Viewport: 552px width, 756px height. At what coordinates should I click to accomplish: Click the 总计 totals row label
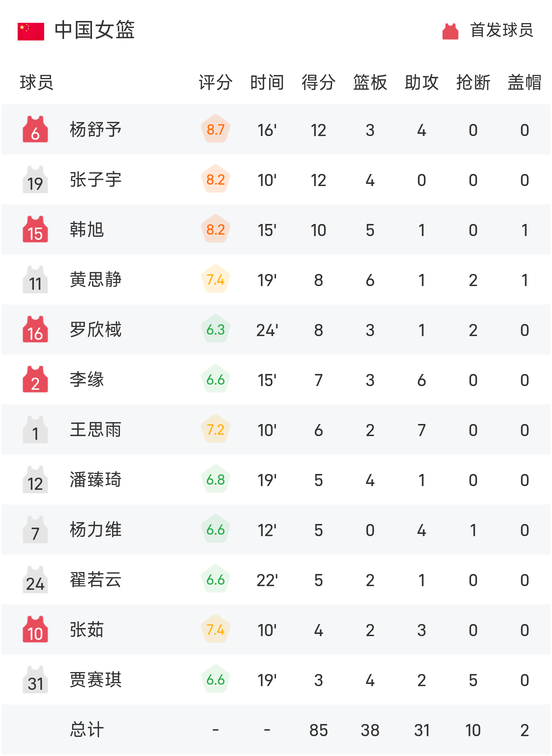pyautogui.click(x=87, y=730)
